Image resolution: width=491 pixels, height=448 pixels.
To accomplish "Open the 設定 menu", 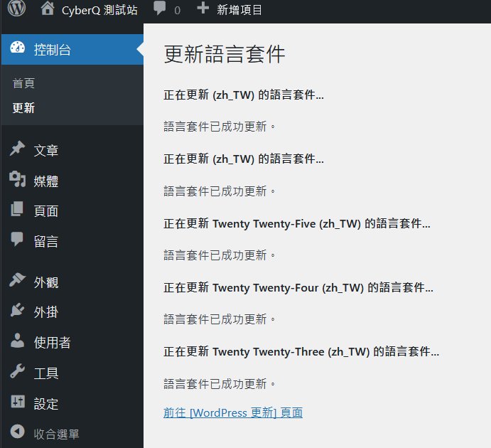I will (x=46, y=404).
